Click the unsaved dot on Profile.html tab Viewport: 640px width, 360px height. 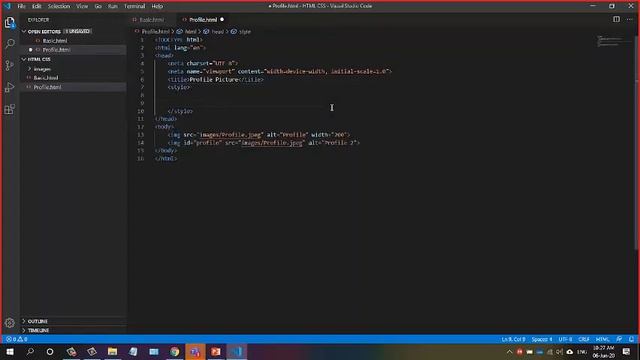coord(222,20)
